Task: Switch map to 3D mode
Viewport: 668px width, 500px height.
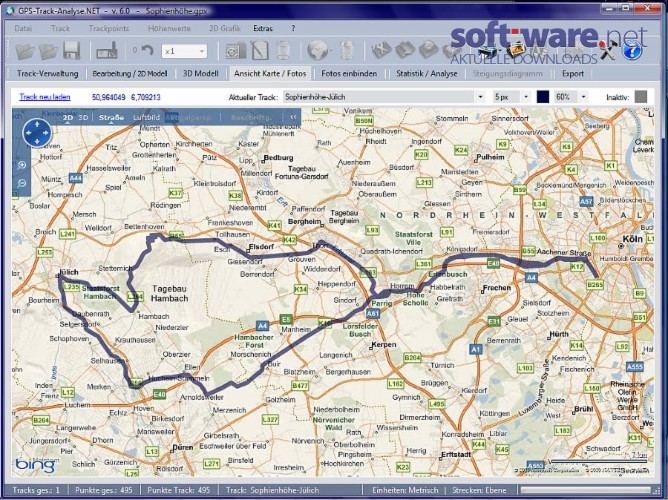Action: [83, 118]
